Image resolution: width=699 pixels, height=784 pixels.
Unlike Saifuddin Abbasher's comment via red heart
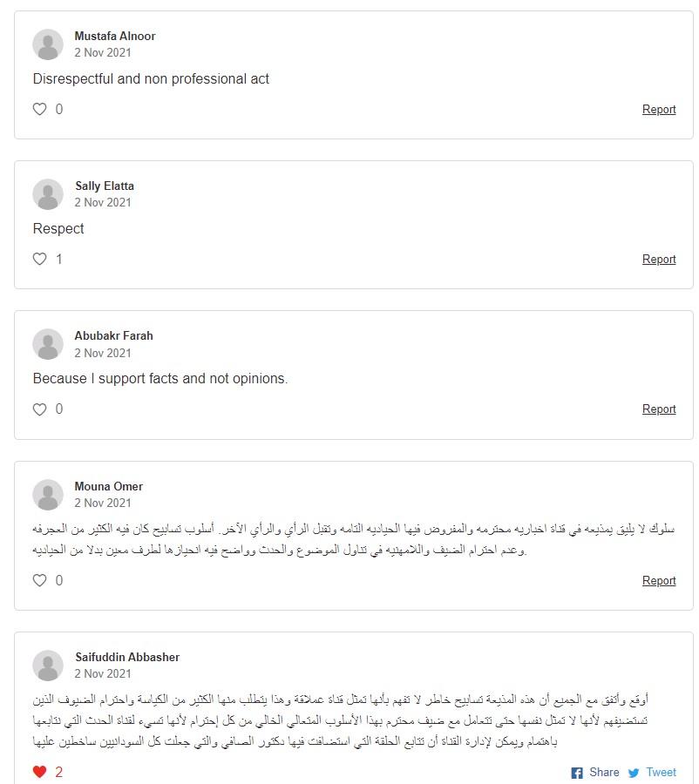[39, 772]
